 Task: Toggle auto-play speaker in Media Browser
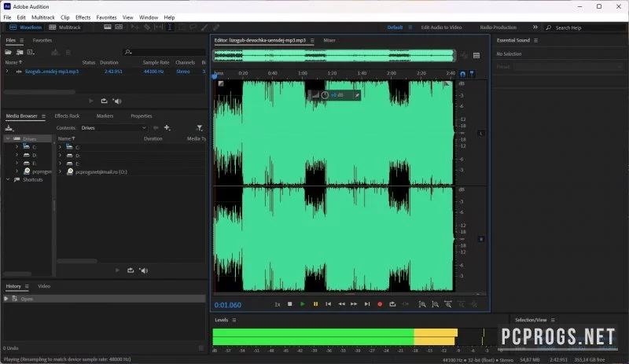click(x=144, y=270)
